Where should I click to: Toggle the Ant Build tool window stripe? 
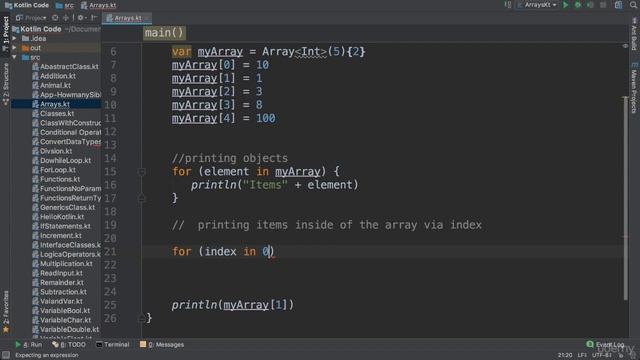tap(634, 34)
